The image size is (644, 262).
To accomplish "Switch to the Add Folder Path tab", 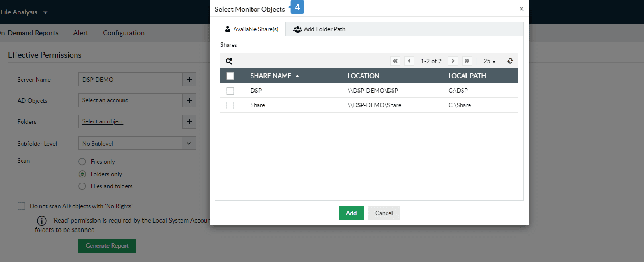I will (x=319, y=29).
